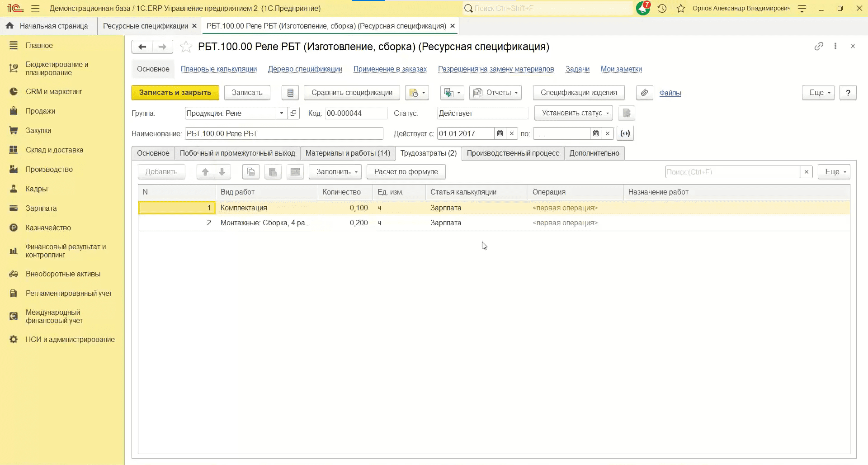868x465 pixels.
Task: Open the Дерево спецификации link
Action: [x=305, y=69]
